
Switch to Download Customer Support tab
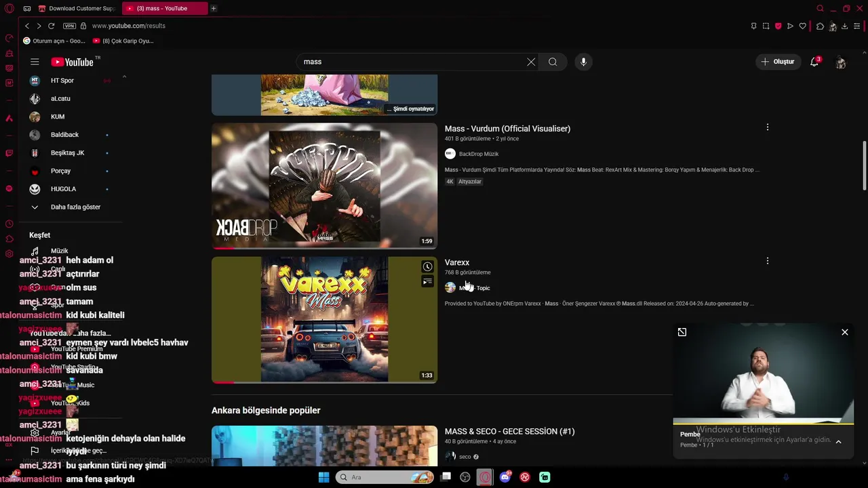point(78,8)
